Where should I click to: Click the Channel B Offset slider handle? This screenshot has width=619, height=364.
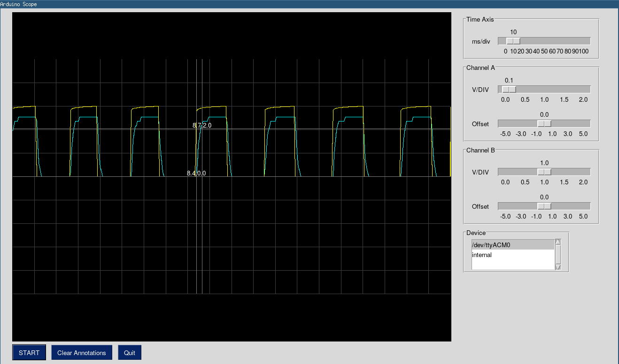[543, 205]
